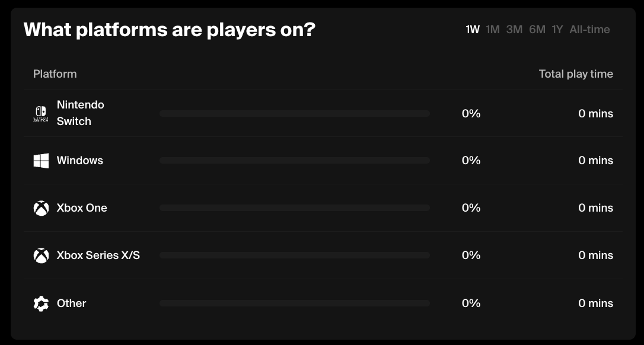Switch to the 3M time range
The image size is (644, 345).
point(514,30)
